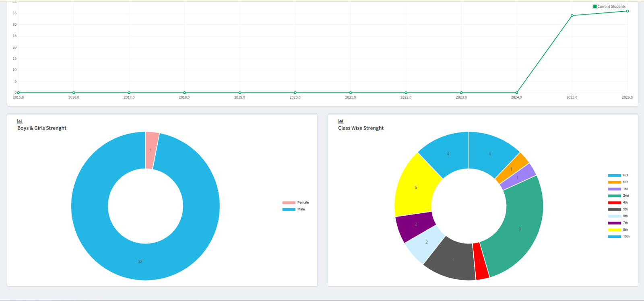Click the bar chart icon above Class Wise Strenght
The height and width of the screenshot is (301, 644).
coord(341,121)
